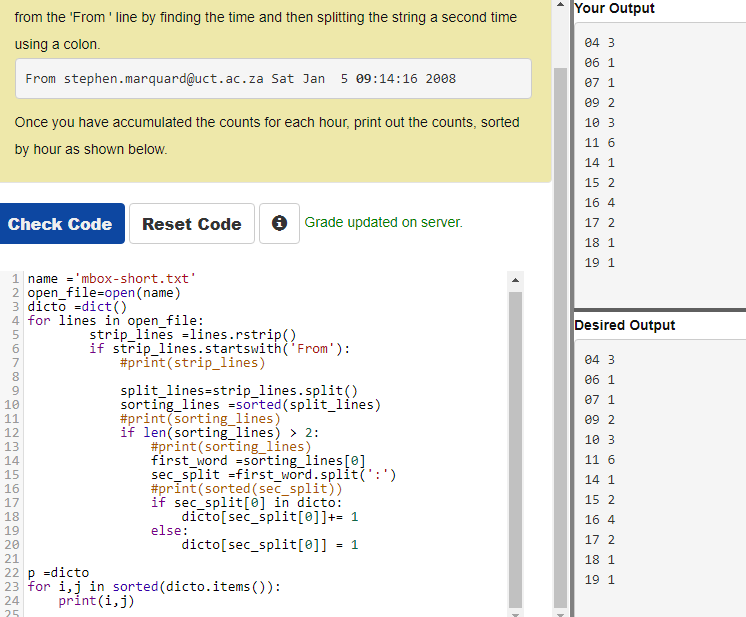Click the Check Code button
The height and width of the screenshot is (617, 746).
(62, 224)
